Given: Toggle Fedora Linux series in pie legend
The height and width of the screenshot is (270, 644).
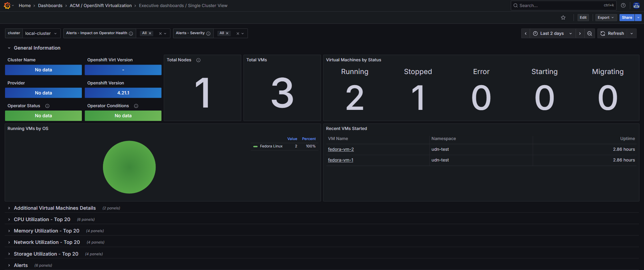Looking at the screenshot, I should (x=271, y=146).
